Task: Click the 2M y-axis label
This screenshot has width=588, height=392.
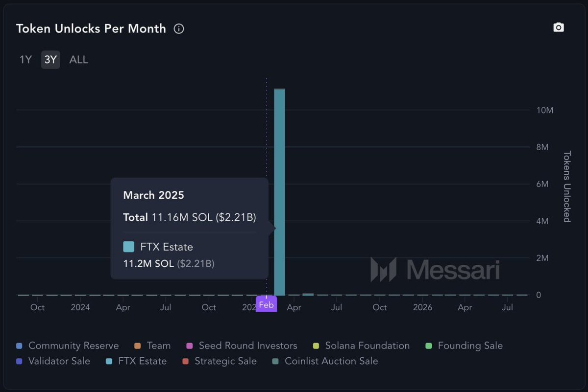Action: click(x=542, y=258)
